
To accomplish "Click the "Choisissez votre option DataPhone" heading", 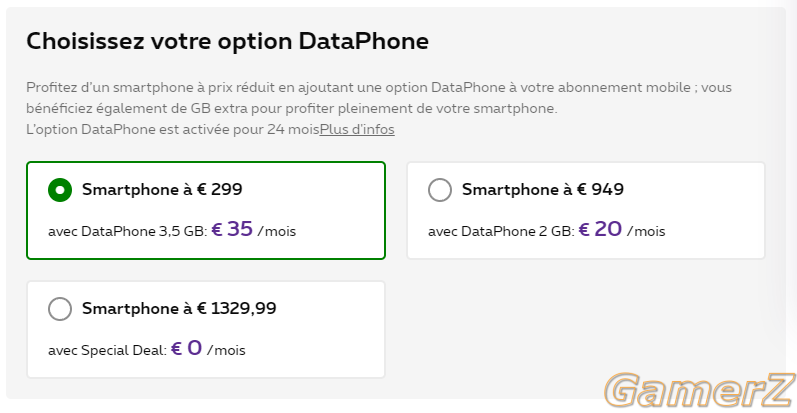I will [227, 41].
